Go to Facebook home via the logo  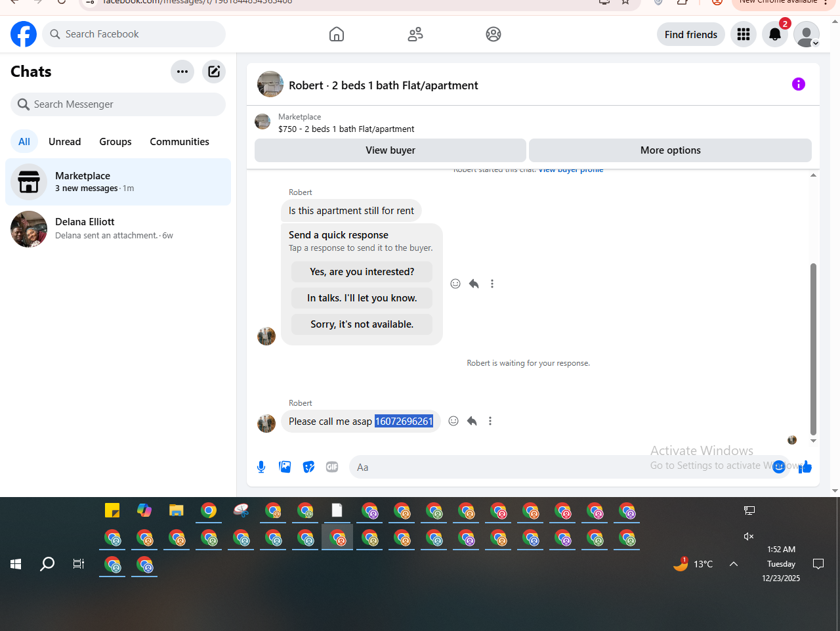[x=24, y=34]
